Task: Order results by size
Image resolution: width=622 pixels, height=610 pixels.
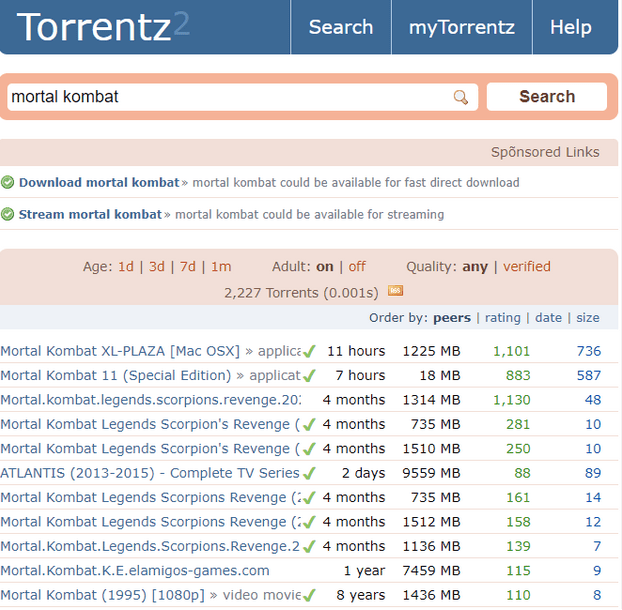Action: point(588,318)
